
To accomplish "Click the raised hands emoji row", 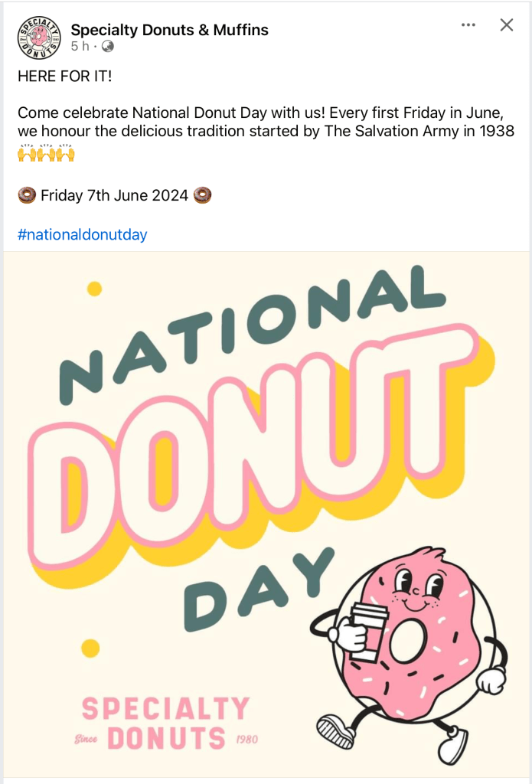I will click(x=46, y=153).
